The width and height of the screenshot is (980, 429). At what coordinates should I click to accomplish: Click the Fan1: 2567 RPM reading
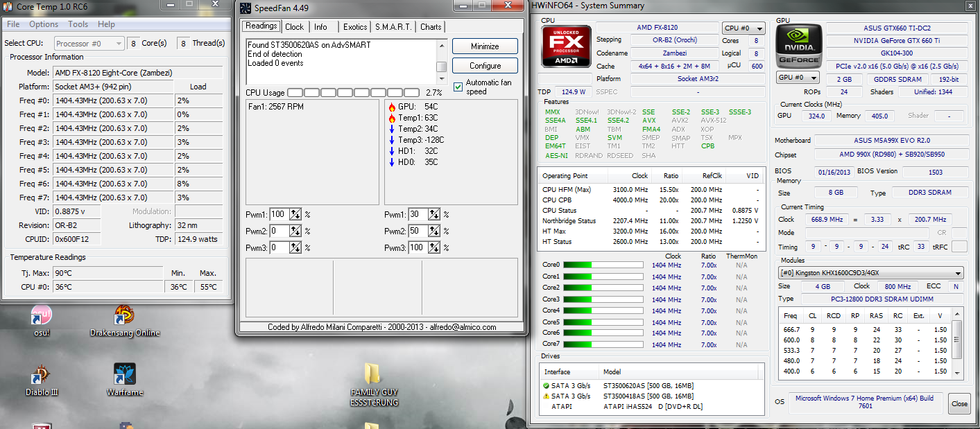tap(276, 107)
